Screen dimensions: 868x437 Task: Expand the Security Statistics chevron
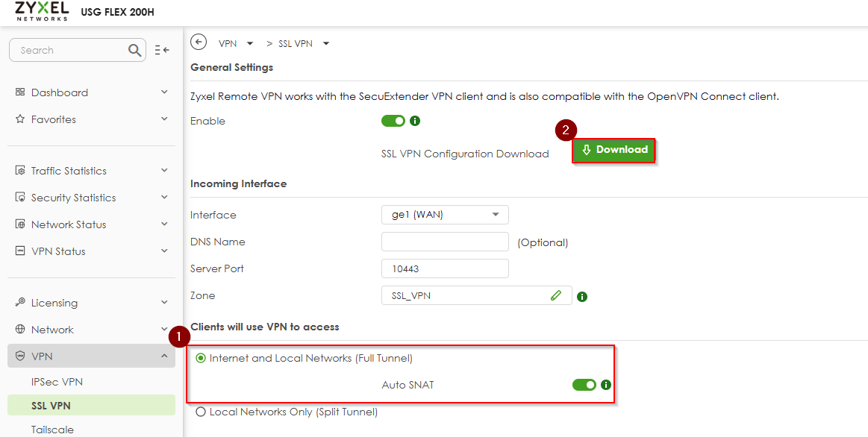[x=164, y=197]
